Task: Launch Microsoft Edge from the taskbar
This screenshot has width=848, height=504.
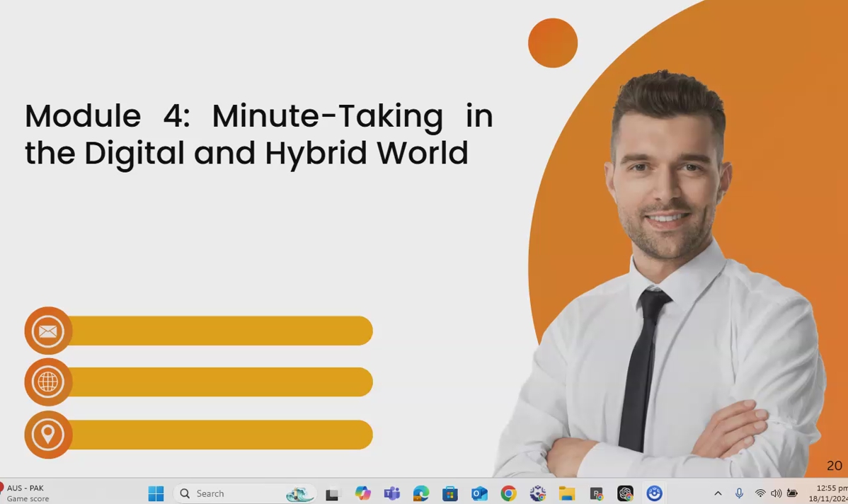Action: click(x=421, y=493)
